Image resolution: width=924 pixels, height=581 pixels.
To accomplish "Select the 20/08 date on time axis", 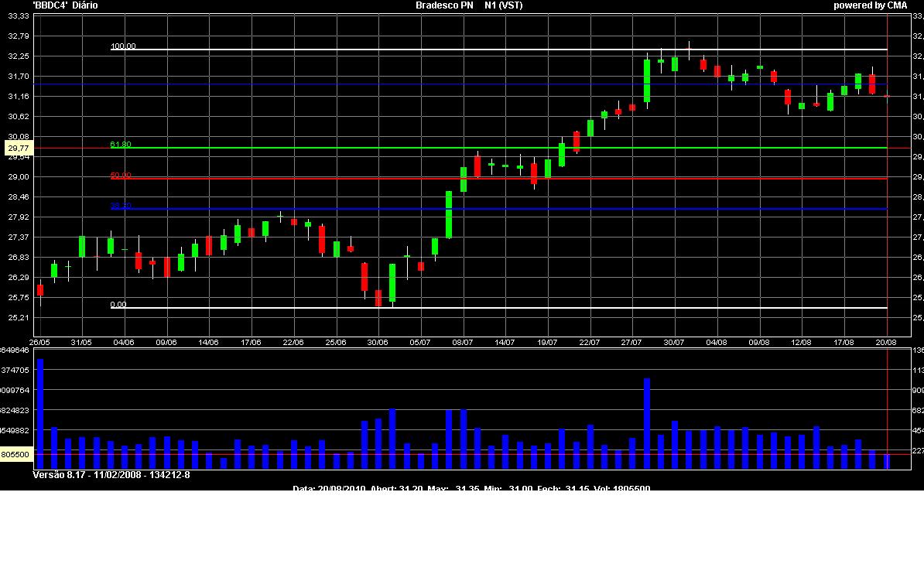I will 886,342.
